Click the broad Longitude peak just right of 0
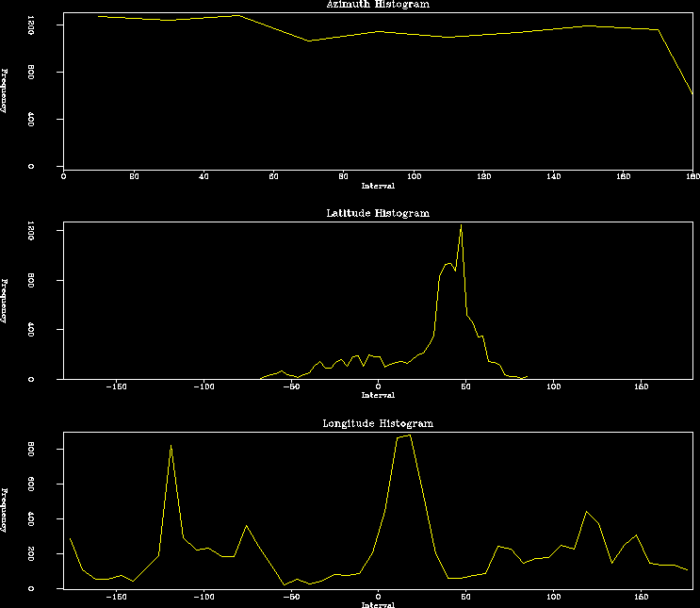Image resolution: width=700 pixels, height=608 pixels. (x=403, y=436)
